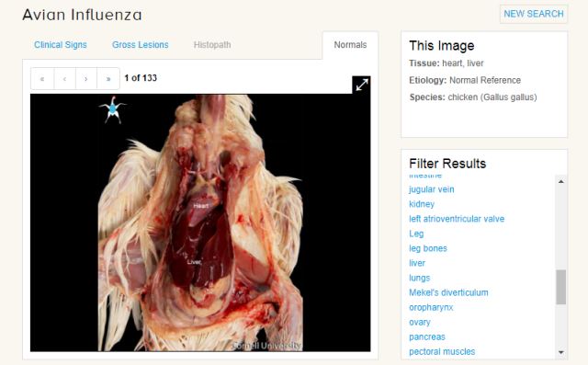Select the Mekel's diverticulum filter
This screenshot has height=365, width=588.
449,292
